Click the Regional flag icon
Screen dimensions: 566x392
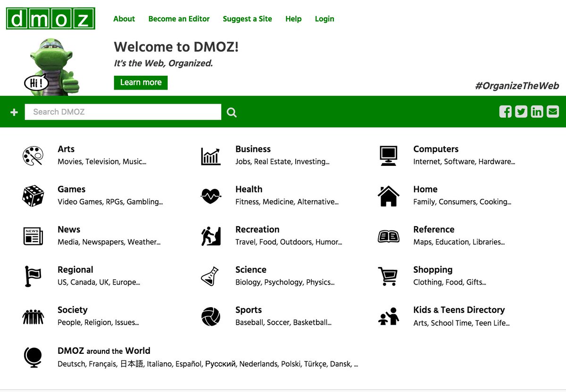point(33,276)
